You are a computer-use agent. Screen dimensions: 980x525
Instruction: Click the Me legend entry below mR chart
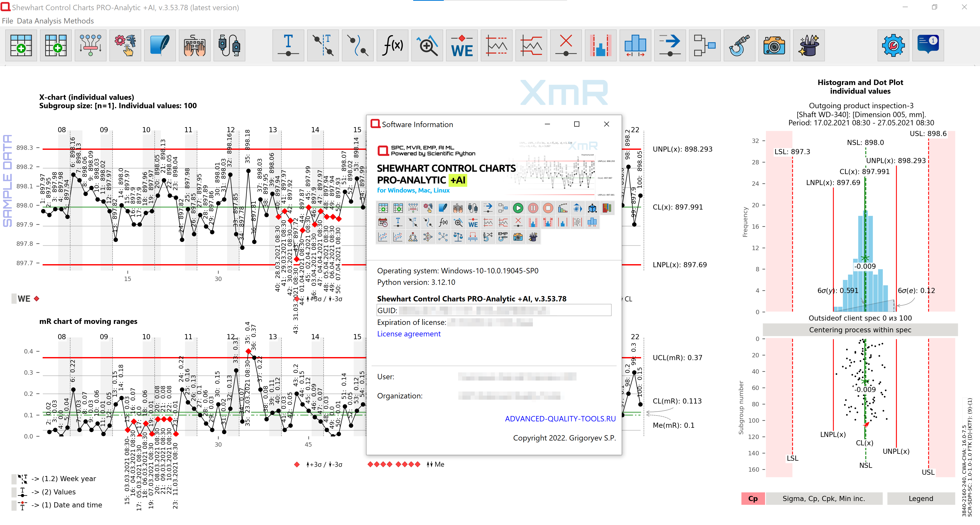tap(406, 464)
